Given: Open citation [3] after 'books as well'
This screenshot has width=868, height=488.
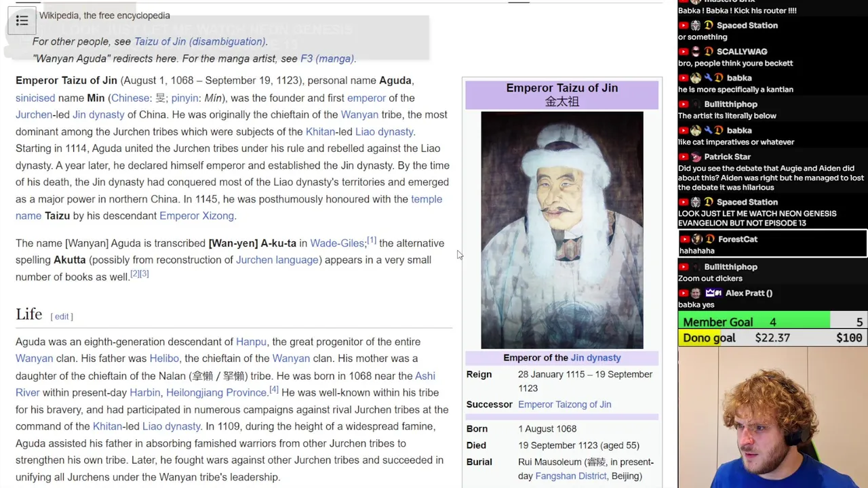Looking at the screenshot, I should tap(144, 274).
